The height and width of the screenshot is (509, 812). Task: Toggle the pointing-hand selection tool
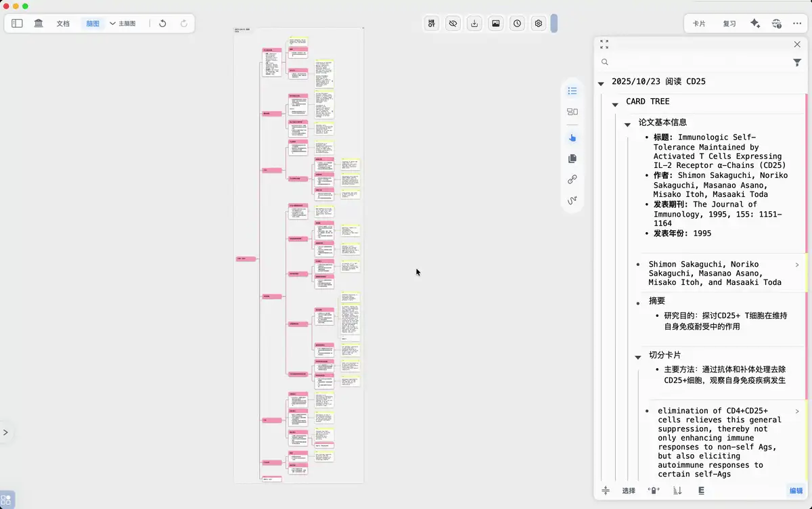(x=572, y=137)
